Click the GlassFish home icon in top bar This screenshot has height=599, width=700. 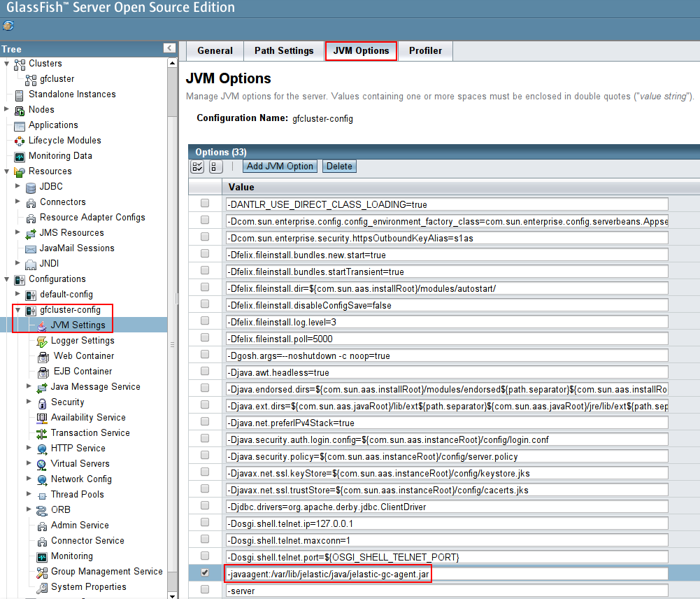8,26
